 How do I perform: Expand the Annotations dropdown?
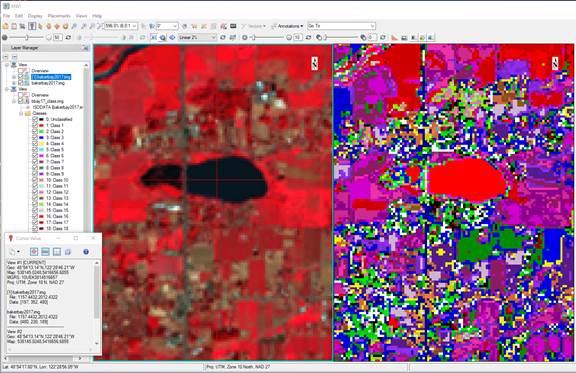pos(287,26)
